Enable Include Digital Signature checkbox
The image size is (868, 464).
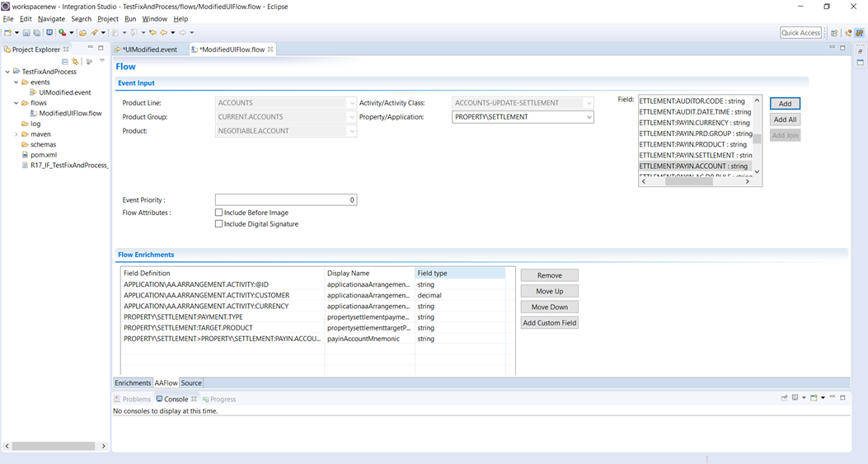point(218,224)
